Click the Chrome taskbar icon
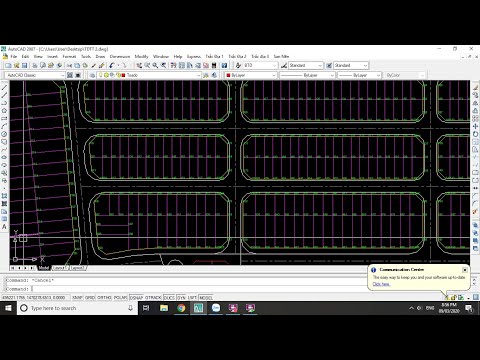Screen dimensions: 480x360 [181, 308]
